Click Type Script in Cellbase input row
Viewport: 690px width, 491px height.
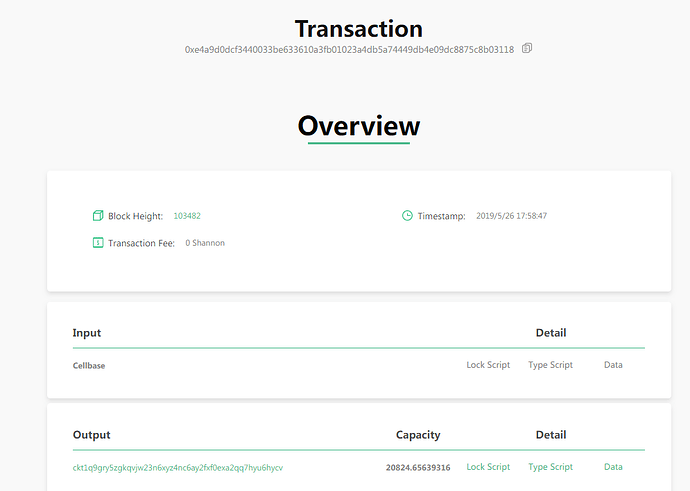click(551, 365)
